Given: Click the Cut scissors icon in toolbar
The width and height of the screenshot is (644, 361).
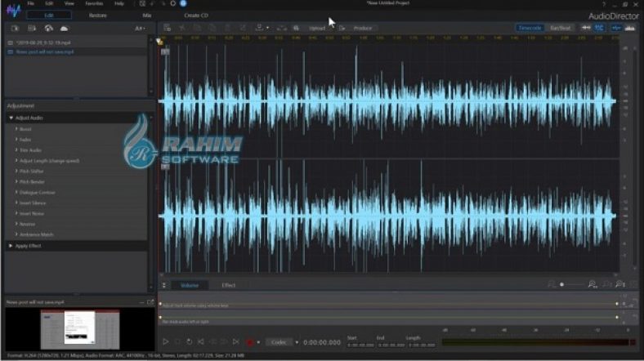Looking at the screenshot, I should [x=180, y=28].
